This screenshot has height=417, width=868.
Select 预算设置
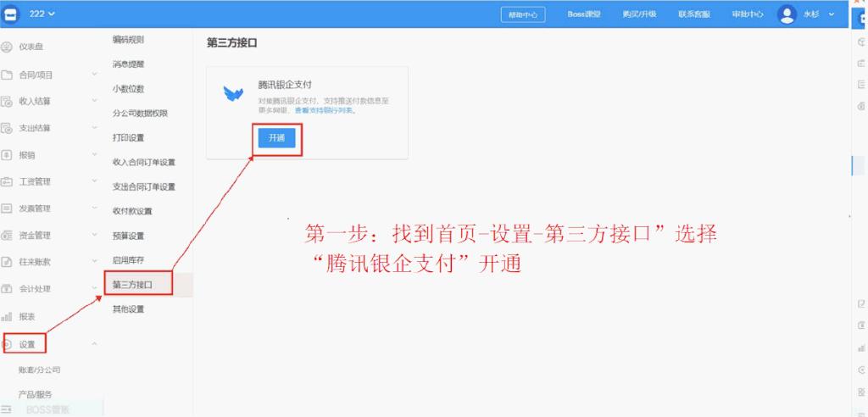(129, 236)
